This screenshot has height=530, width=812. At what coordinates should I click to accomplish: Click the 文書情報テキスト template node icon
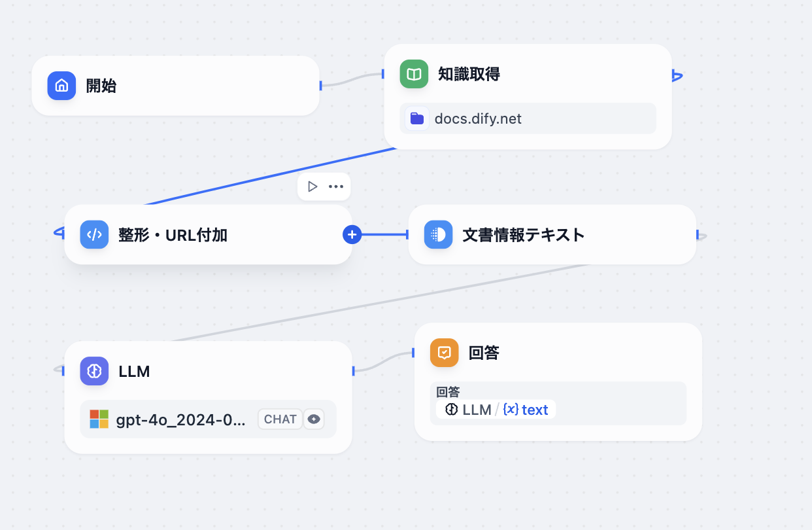click(x=438, y=235)
